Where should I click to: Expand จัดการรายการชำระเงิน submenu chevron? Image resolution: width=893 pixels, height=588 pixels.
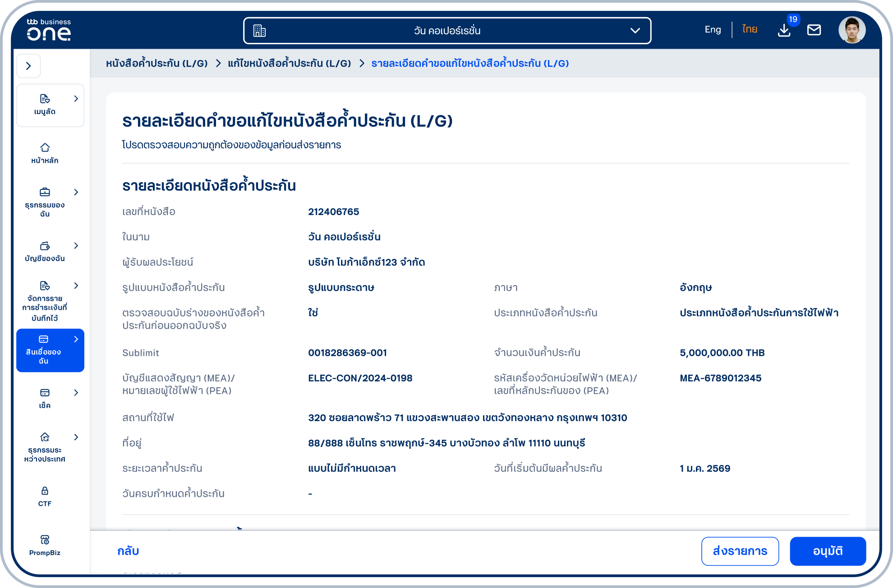pos(76,285)
